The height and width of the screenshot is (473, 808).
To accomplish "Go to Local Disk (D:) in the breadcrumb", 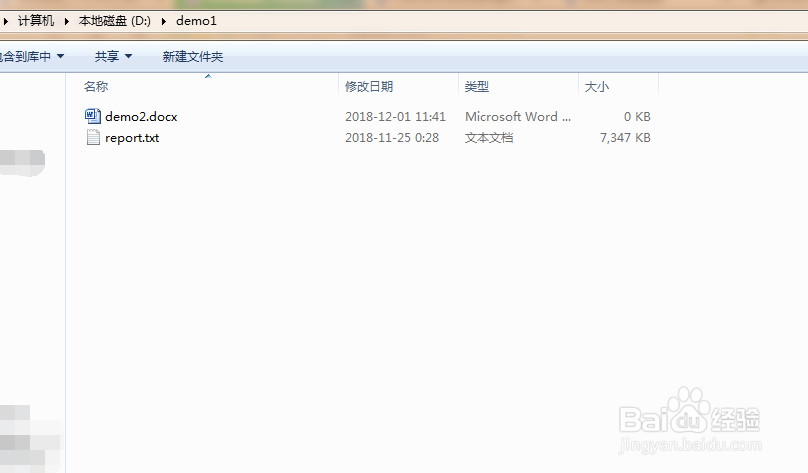I will [114, 21].
